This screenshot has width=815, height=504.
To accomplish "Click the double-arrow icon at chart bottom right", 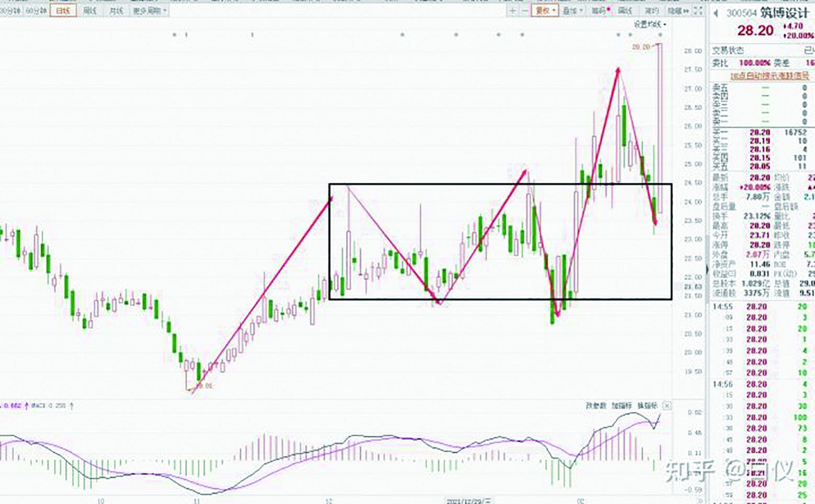I will 700,501.
